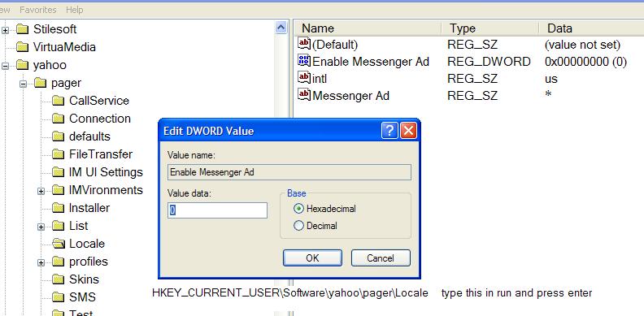The width and height of the screenshot is (644, 316).
Task: Select the CallService tree label
Action: 99,101
